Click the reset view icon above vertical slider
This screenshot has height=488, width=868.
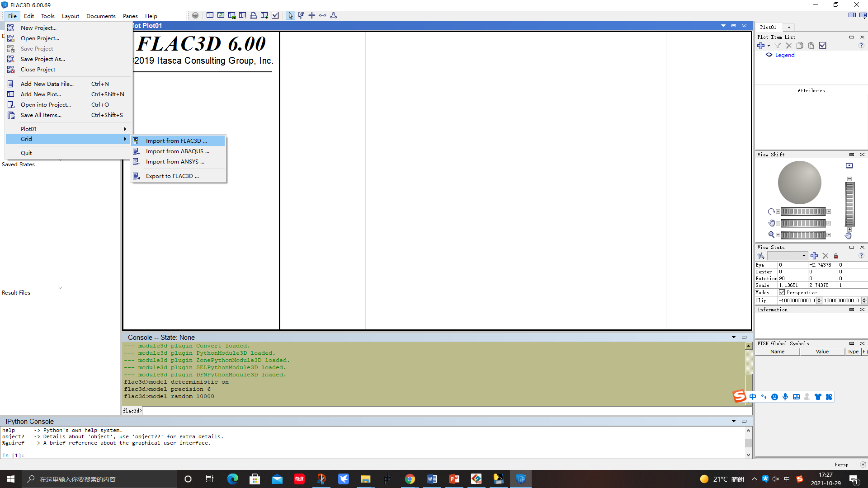tap(849, 166)
